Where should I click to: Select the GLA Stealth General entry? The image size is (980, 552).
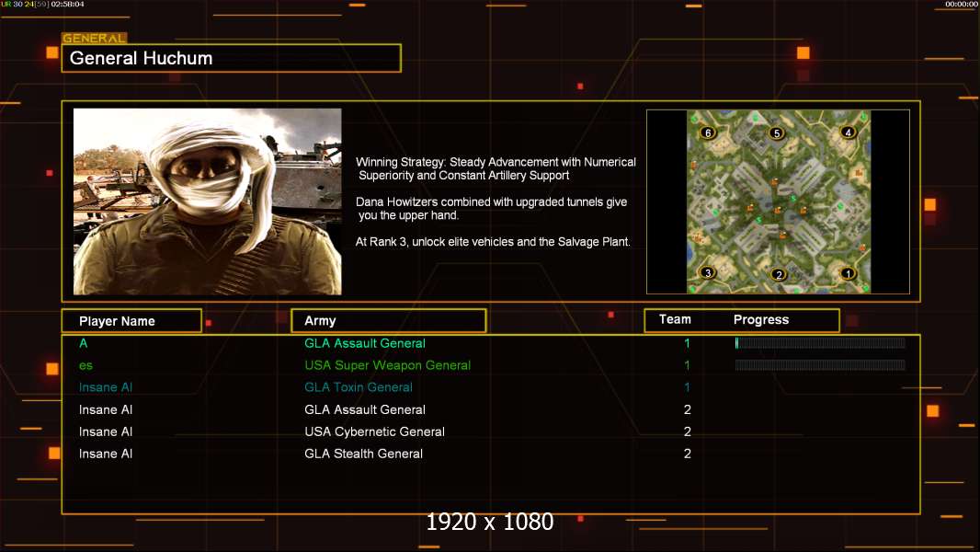pos(363,454)
